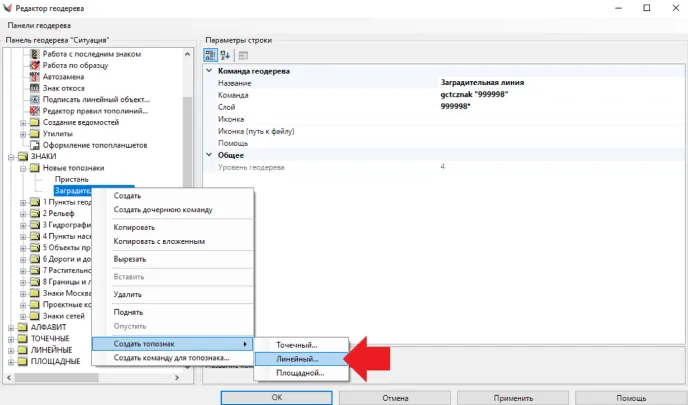Select 'Копировать с вложенным' in the context menu
This screenshot has width=688, height=405.
point(160,241)
